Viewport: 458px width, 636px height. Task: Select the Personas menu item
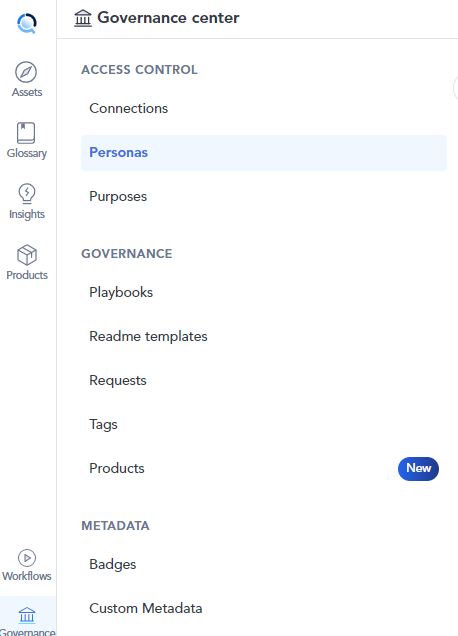tap(264, 153)
